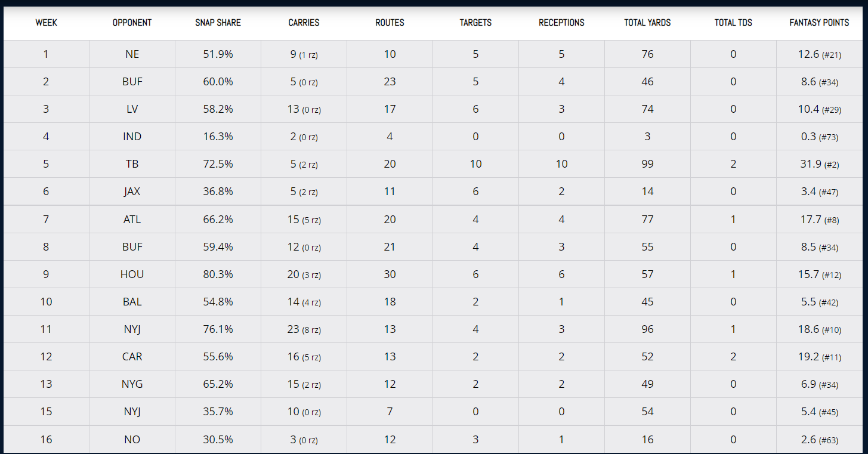Select the CARRIES column header
868x454 pixels.
(x=304, y=23)
